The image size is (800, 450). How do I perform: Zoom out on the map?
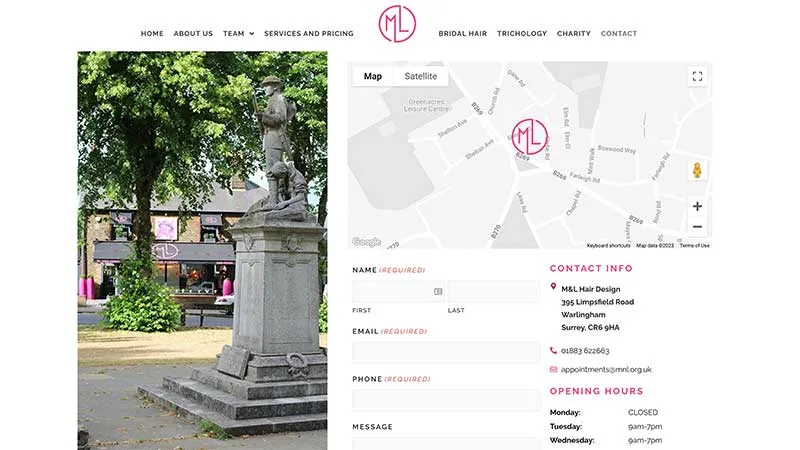point(697,227)
